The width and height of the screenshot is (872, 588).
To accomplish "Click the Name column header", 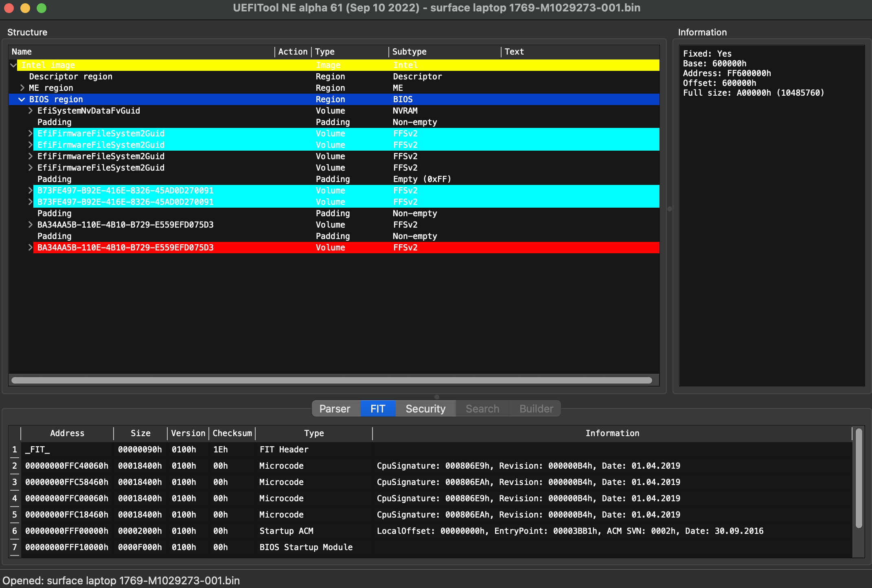I will [22, 51].
